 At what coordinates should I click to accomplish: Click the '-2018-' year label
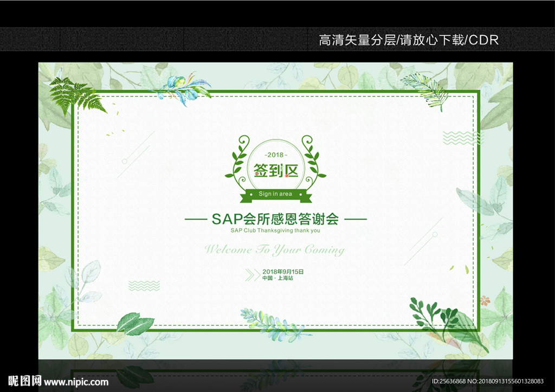pyautogui.click(x=276, y=155)
